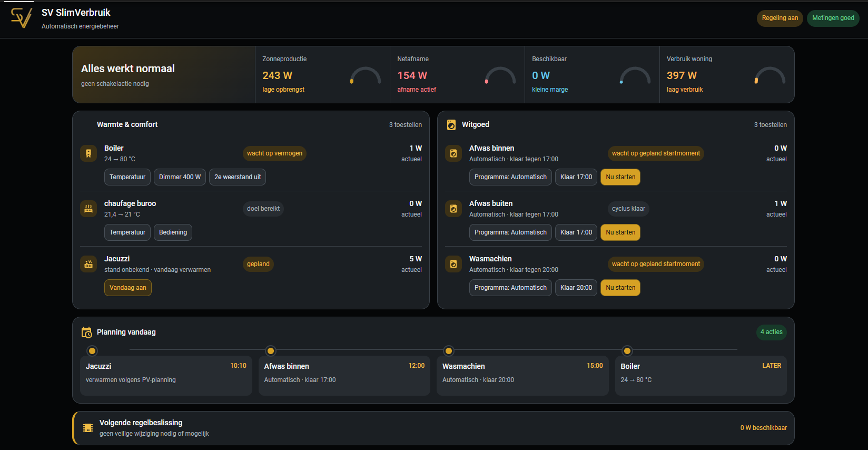Open Bediening for chaufage buroo
Screen dimensions: 868x450
tap(173, 232)
